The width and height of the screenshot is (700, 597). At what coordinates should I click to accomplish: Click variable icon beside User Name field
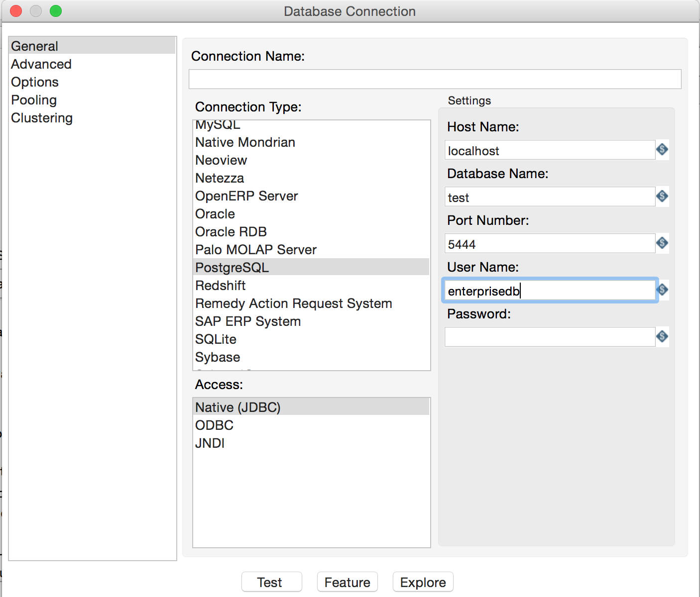tap(662, 290)
